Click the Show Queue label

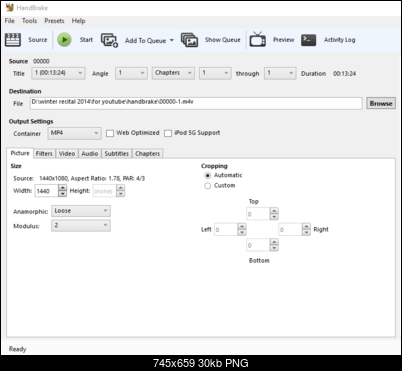tap(222, 40)
